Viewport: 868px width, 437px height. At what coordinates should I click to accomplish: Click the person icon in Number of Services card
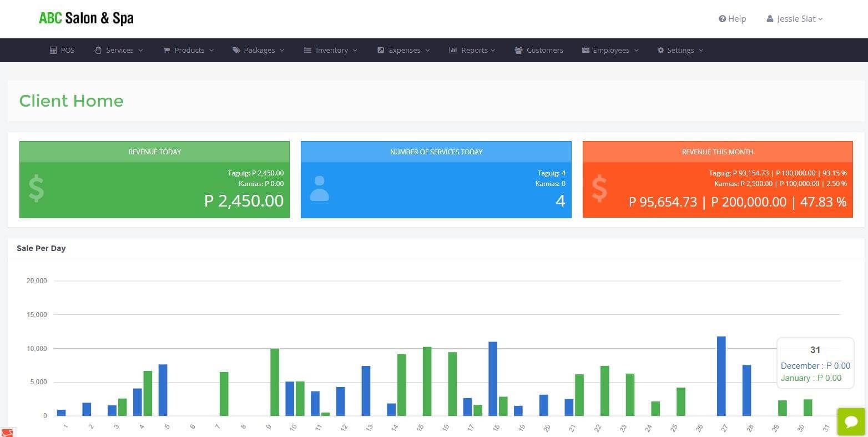(319, 189)
